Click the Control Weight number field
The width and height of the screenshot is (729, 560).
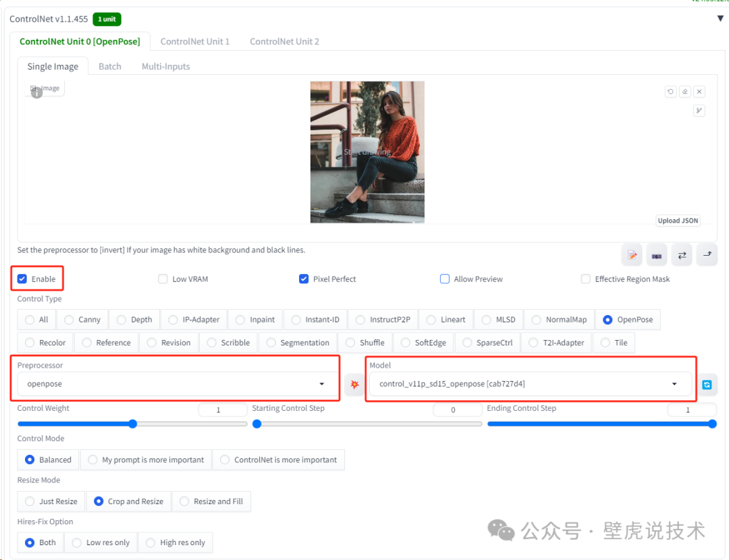[x=223, y=410]
